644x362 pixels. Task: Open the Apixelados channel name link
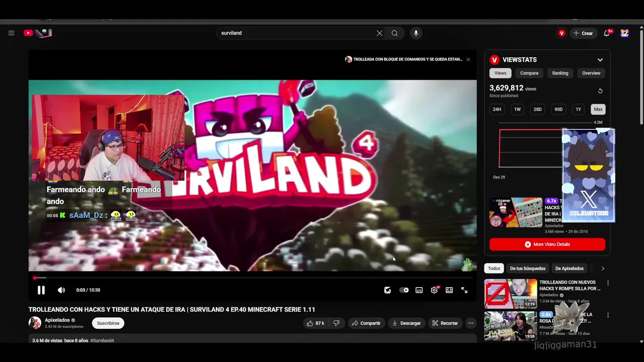(x=57, y=320)
